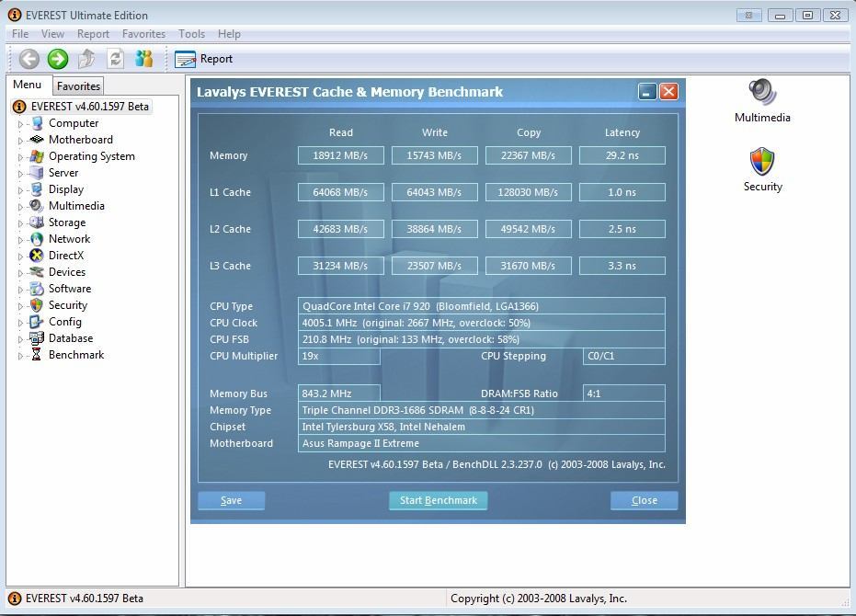Select Motherboard icon in tree

coord(37,140)
